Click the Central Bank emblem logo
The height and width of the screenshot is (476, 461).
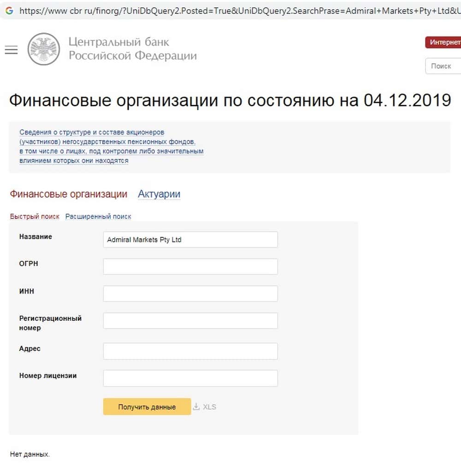(x=44, y=49)
